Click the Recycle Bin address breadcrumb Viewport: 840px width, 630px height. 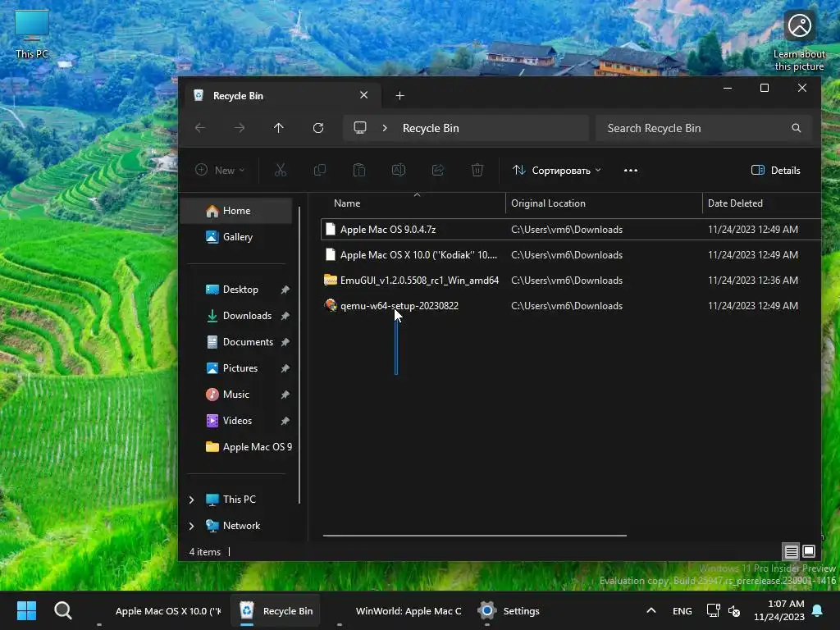431,128
